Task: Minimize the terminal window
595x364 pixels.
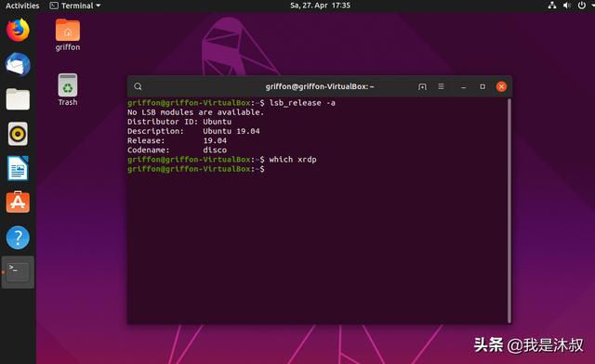Action: point(463,87)
